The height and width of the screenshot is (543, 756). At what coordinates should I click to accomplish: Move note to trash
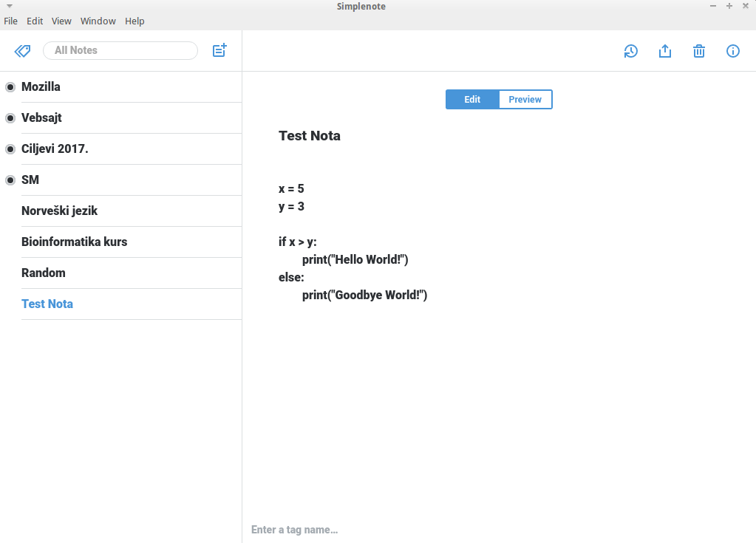pos(698,51)
